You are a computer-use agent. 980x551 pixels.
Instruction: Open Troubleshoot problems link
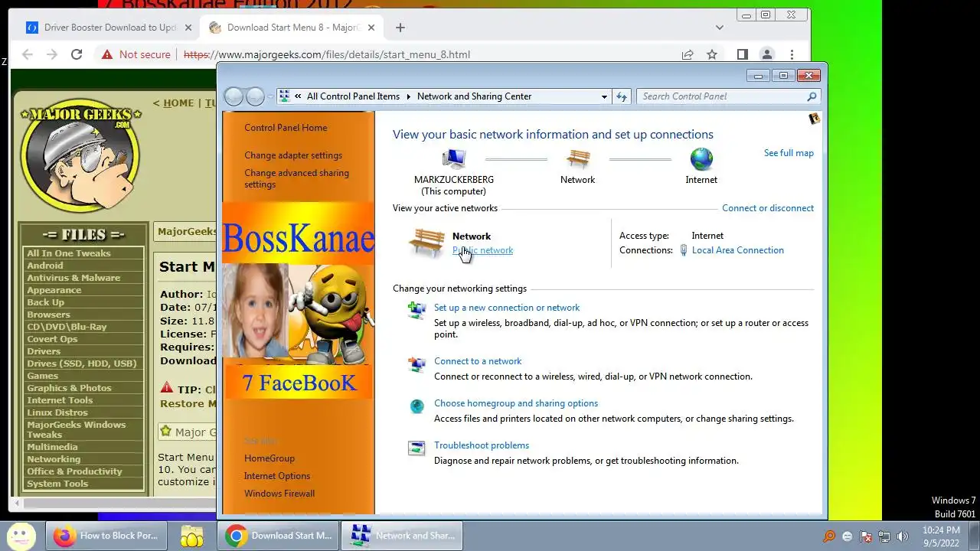coord(482,445)
